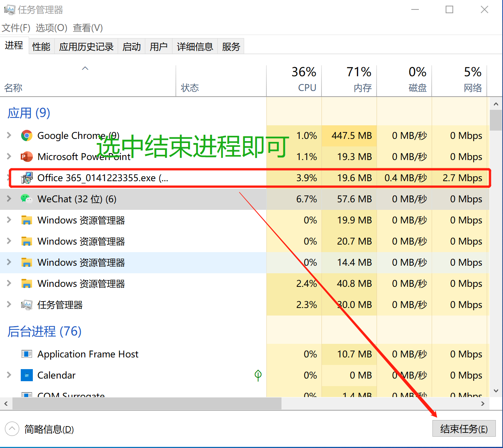Select the 进程 tab

[x=14, y=45]
